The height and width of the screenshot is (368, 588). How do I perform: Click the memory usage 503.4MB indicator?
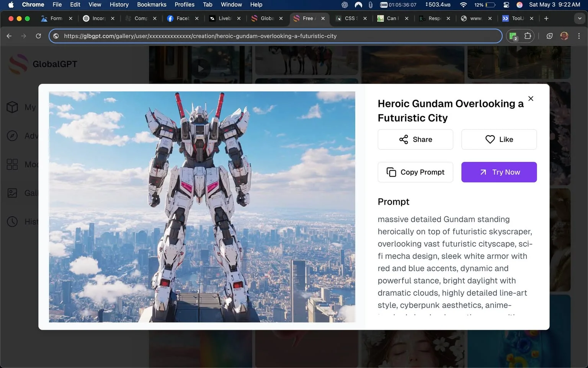click(x=438, y=5)
